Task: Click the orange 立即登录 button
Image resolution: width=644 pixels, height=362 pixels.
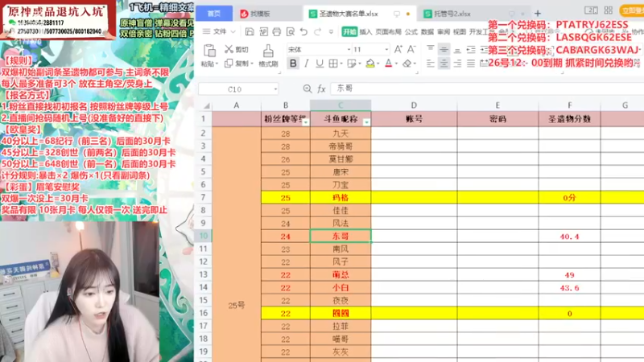Action: click(x=632, y=10)
